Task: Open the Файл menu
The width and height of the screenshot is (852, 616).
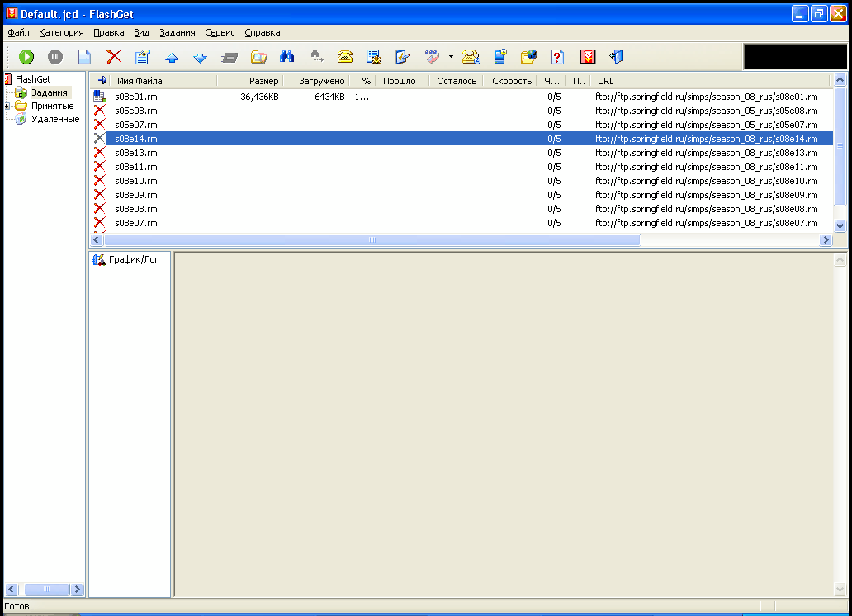Action: (18, 33)
